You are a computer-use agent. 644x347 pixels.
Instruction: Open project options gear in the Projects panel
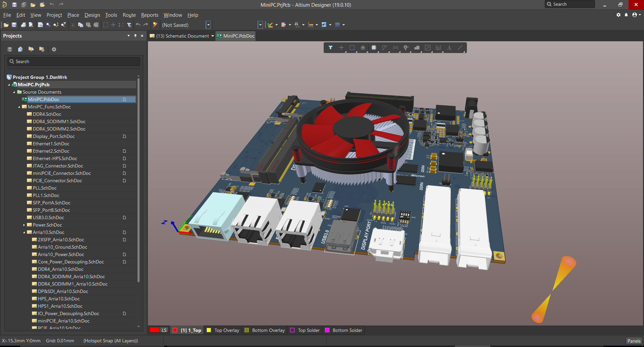coord(54,49)
